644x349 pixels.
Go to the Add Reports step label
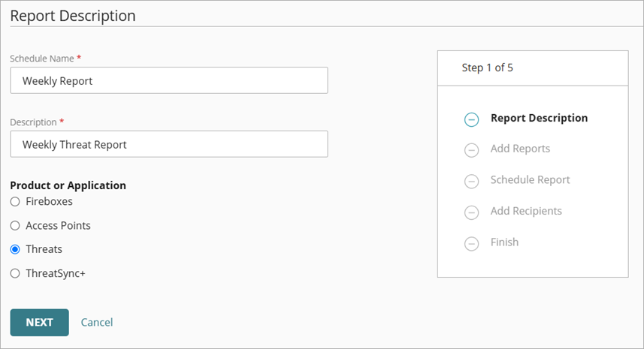coord(520,149)
